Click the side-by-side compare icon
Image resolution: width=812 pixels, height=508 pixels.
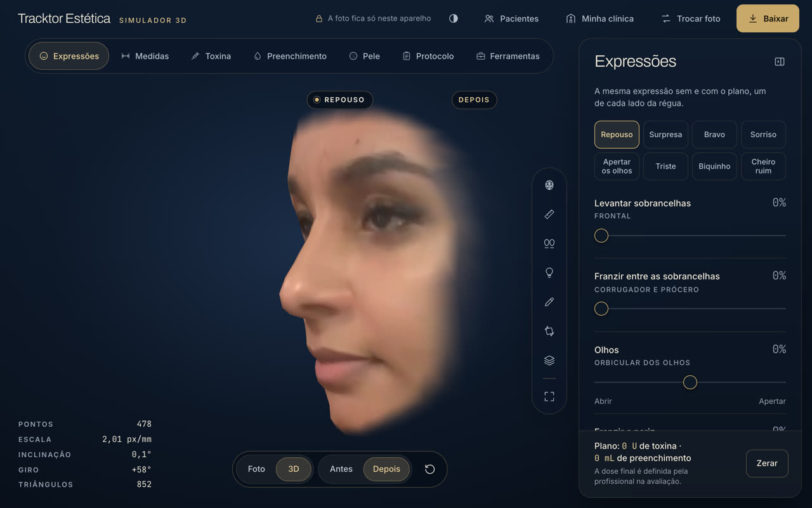click(549, 243)
